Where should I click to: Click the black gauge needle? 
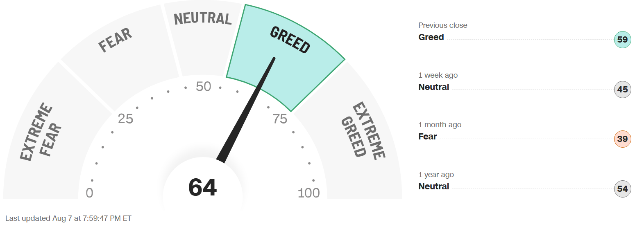click(246, 110)
